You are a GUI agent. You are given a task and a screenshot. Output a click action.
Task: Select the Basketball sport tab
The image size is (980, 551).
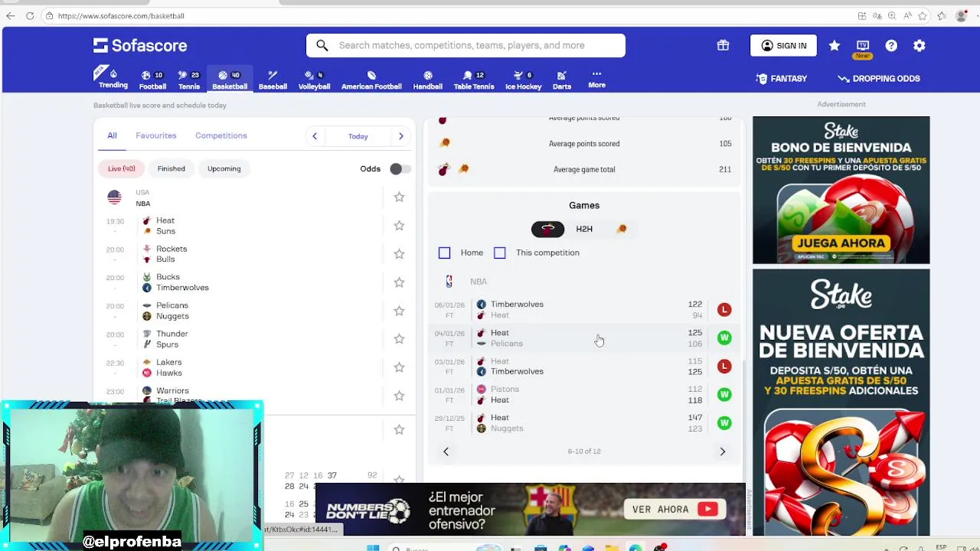[230, 80]
